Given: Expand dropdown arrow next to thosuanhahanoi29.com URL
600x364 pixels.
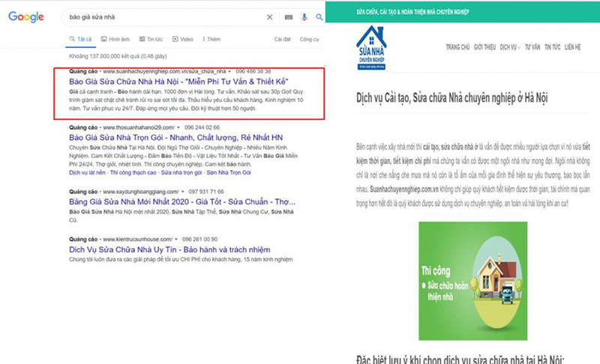Looking at the screenshot, I should 178,127.
